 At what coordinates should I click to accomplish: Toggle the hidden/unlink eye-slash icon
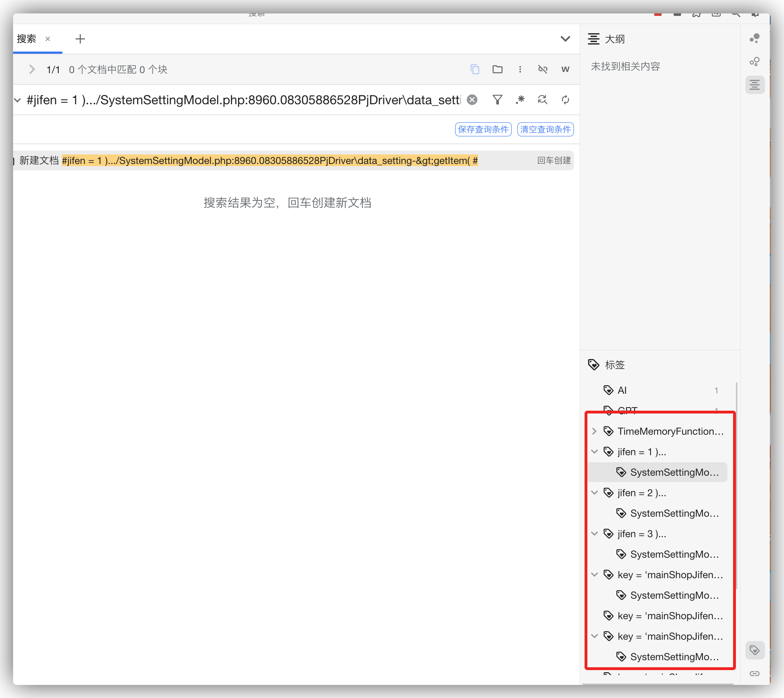(542, 69)
